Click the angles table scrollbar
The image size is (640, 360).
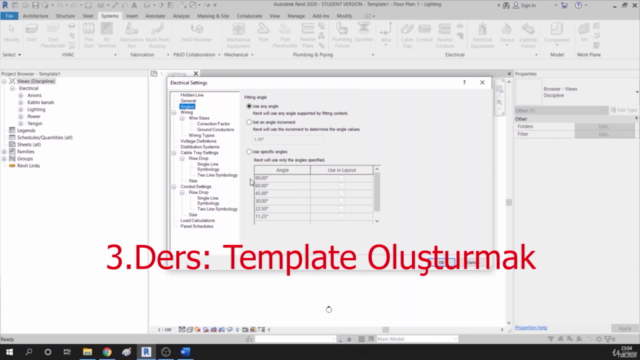coord(377,195)
